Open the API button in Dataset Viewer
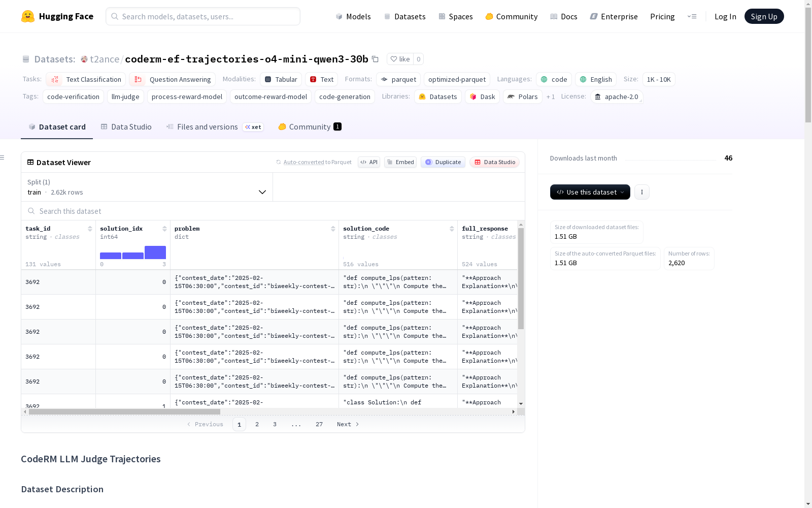The height and width of the screenshot is (508, 812). [369, 162]
